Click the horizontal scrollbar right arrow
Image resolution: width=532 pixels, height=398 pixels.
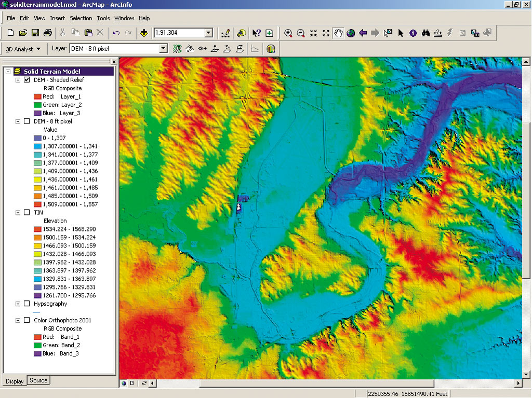pyautogui.click(x=518, y=383)
